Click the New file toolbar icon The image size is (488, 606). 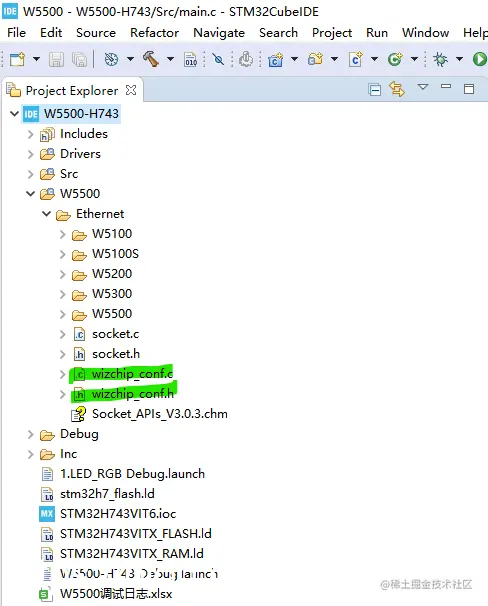click(17, 60)
